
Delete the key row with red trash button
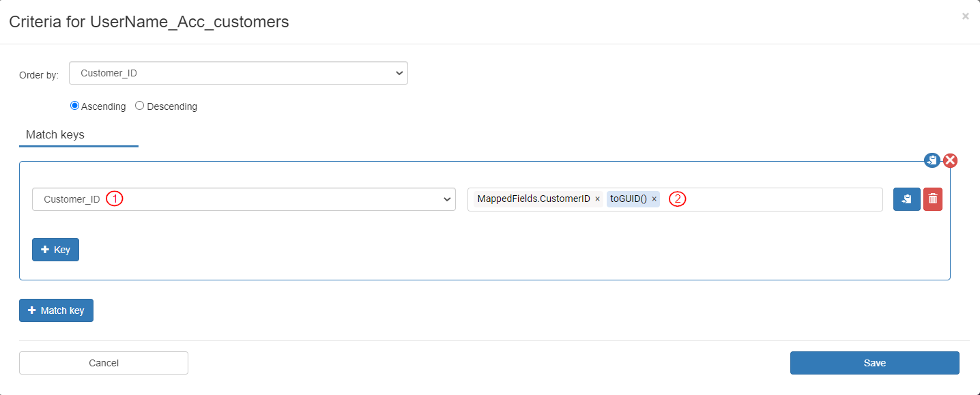(x=932, y=199)
